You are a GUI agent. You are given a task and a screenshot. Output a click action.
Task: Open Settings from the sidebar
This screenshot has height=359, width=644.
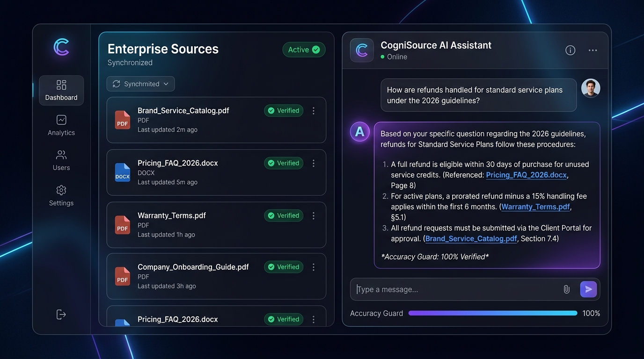[x=61, y=196]
